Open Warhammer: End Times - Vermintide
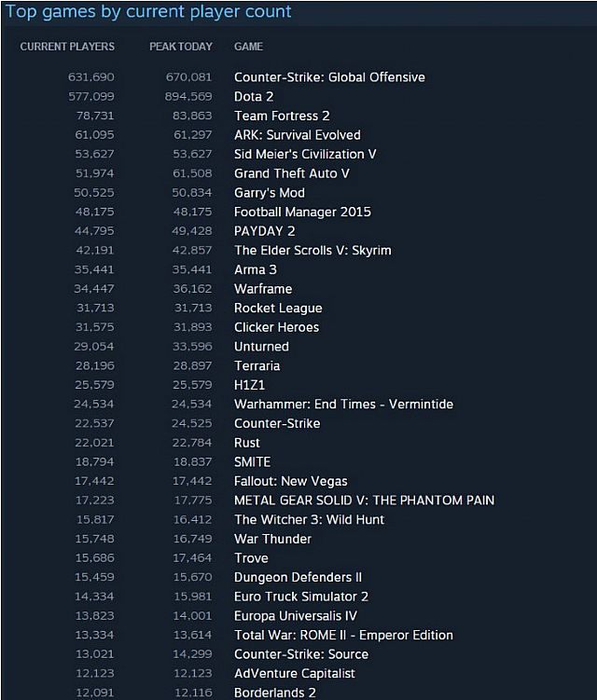Screen dimensions: 597x700 point(343,405)
